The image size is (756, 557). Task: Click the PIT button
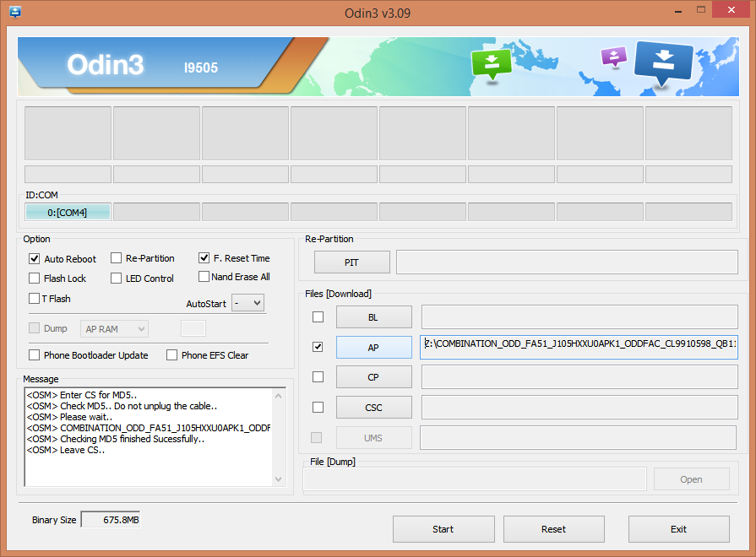click(352, 262)
